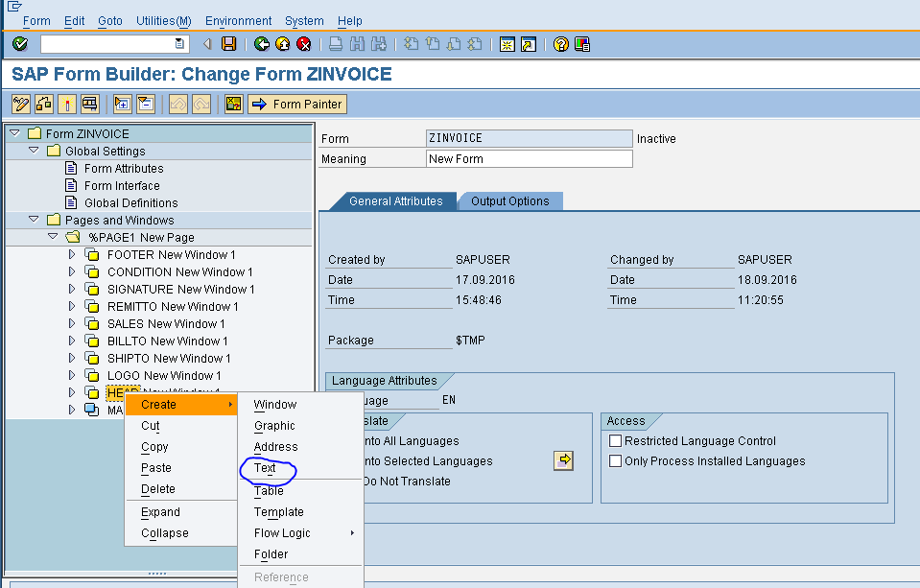Click the Find binoculars icon
The height and width of the screenshot is (588, 920).
(357, 44)
